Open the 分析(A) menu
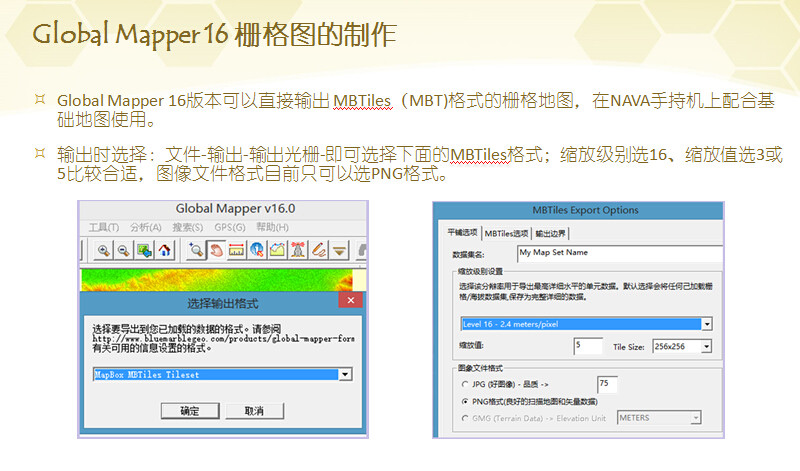The width and height of the screenshot is (800, 471). [145, 227]
